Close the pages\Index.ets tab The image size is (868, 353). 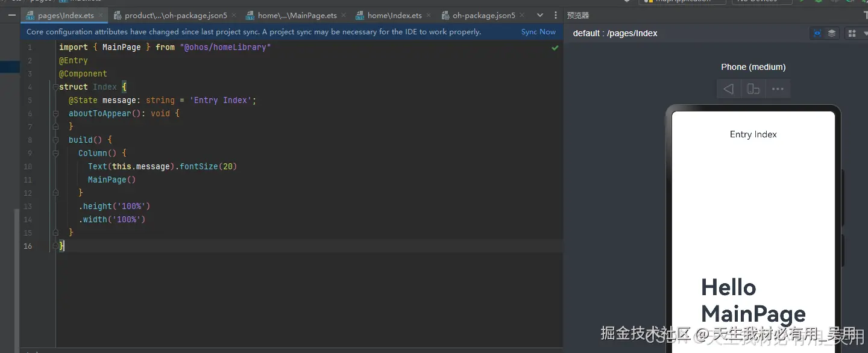pyautogui.click(x=101, y=16)
